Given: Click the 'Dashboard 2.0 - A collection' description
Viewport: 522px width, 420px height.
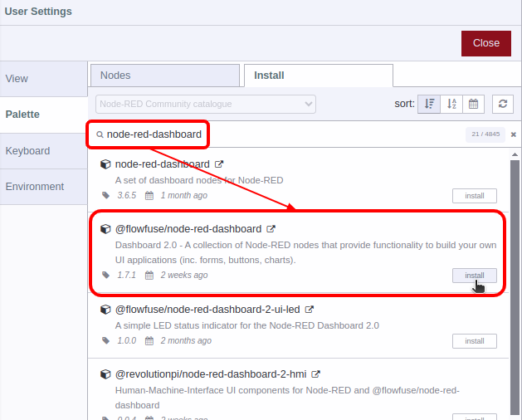Looking at the screenshot, I should (x=305, y=252).
